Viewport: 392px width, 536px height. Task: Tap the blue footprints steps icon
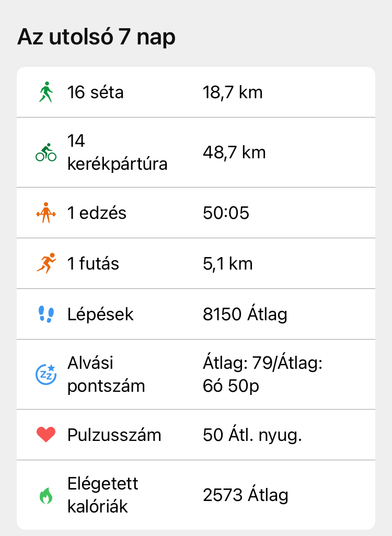tap(46, 314)
